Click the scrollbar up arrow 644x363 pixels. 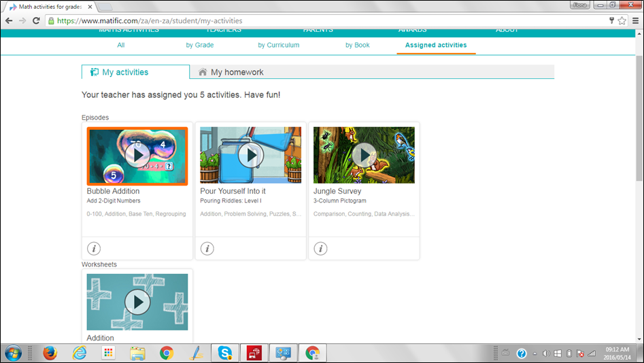coord(639,34)
